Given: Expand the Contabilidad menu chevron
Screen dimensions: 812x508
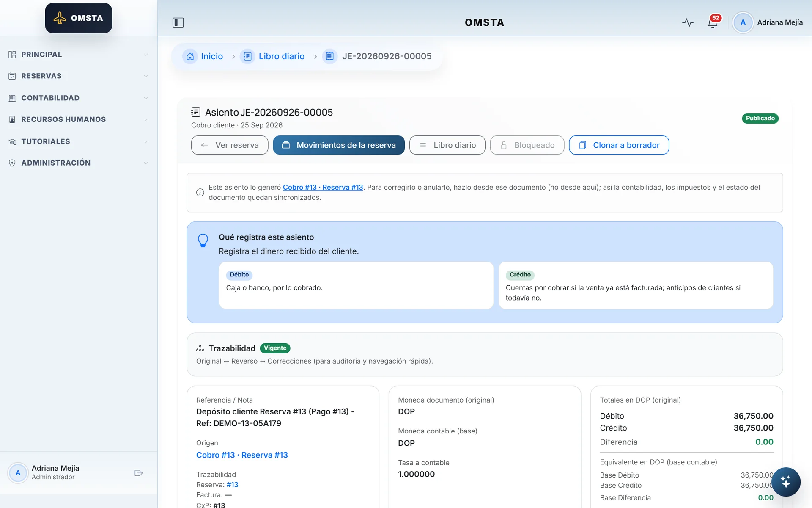Looking at the screenshot, I should (146, 98).
